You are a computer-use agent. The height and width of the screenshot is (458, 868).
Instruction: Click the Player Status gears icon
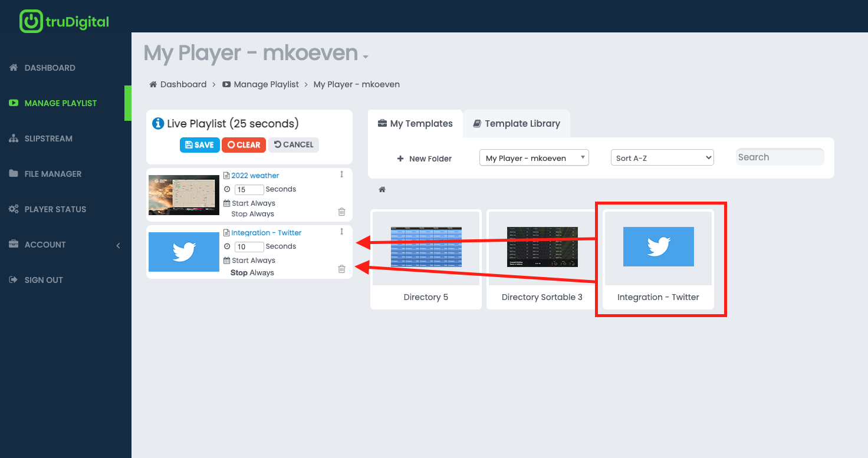14,209
